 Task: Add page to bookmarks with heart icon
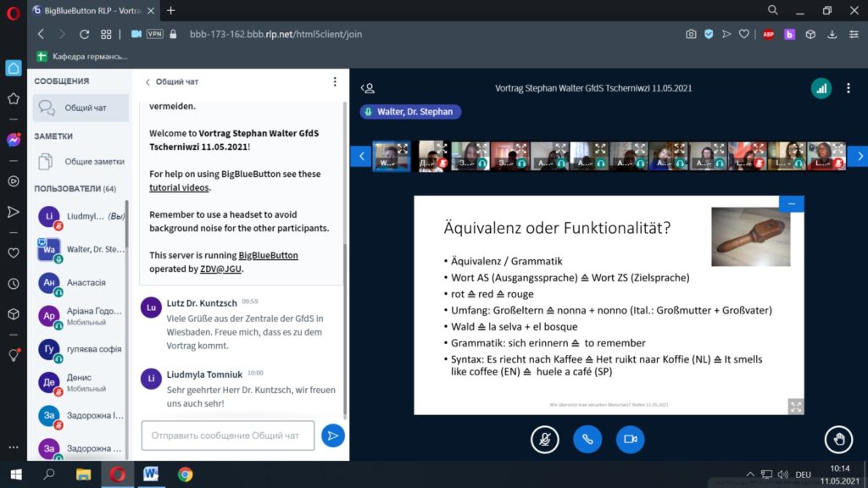coord(744,34)
